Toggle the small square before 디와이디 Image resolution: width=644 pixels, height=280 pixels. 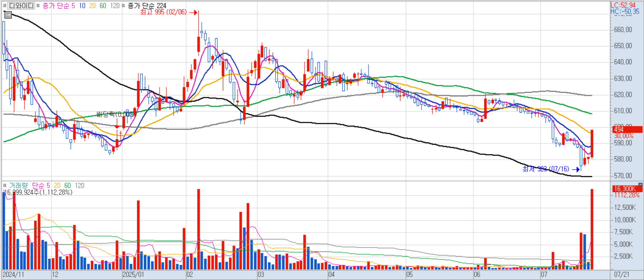5,6
